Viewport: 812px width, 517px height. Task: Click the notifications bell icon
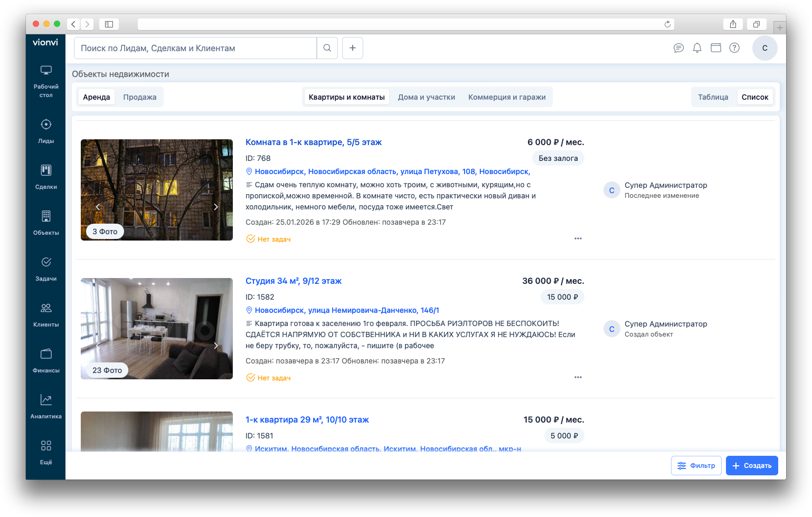point(697,48)
